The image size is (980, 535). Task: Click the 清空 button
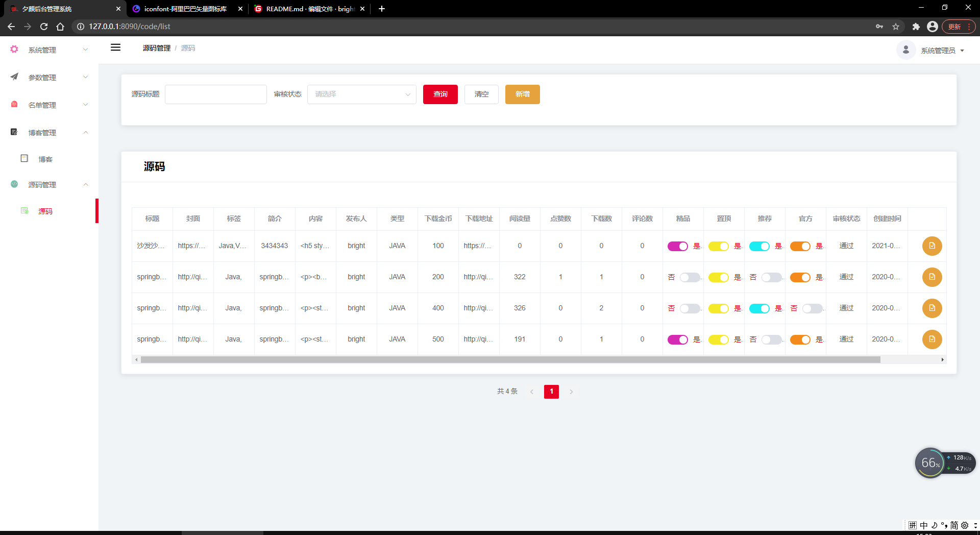(481, 94)
